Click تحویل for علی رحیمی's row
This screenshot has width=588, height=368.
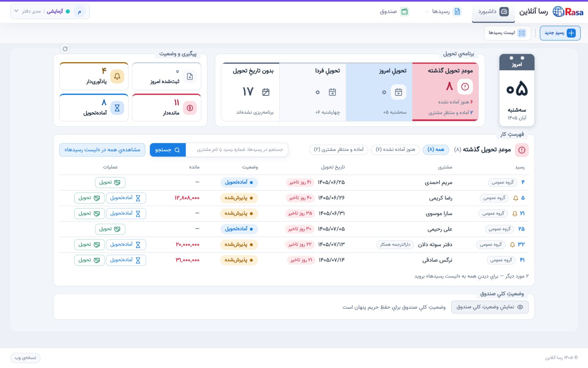click(110, 229)
